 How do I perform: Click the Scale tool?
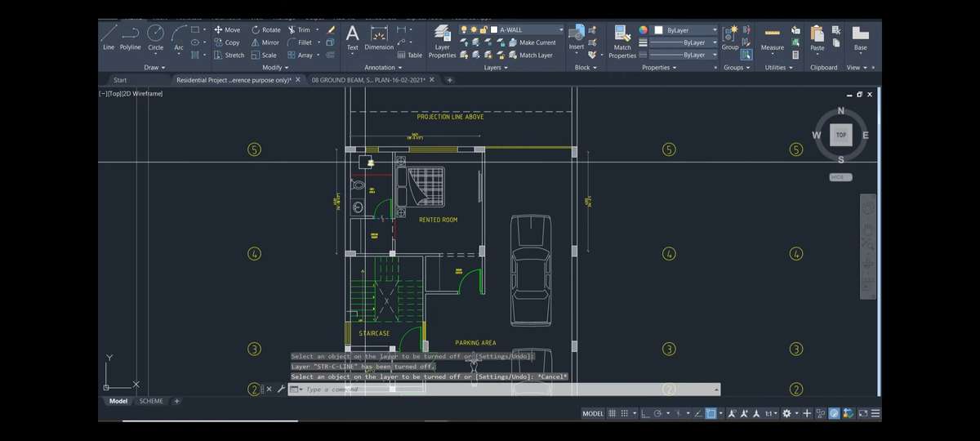(264, 56)
